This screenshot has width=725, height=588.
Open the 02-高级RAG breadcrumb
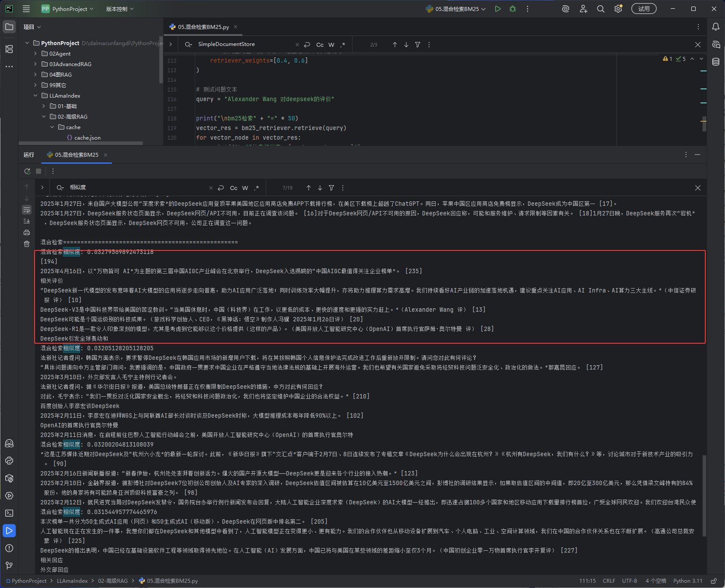pyautogui.click(x=113, y=581)
